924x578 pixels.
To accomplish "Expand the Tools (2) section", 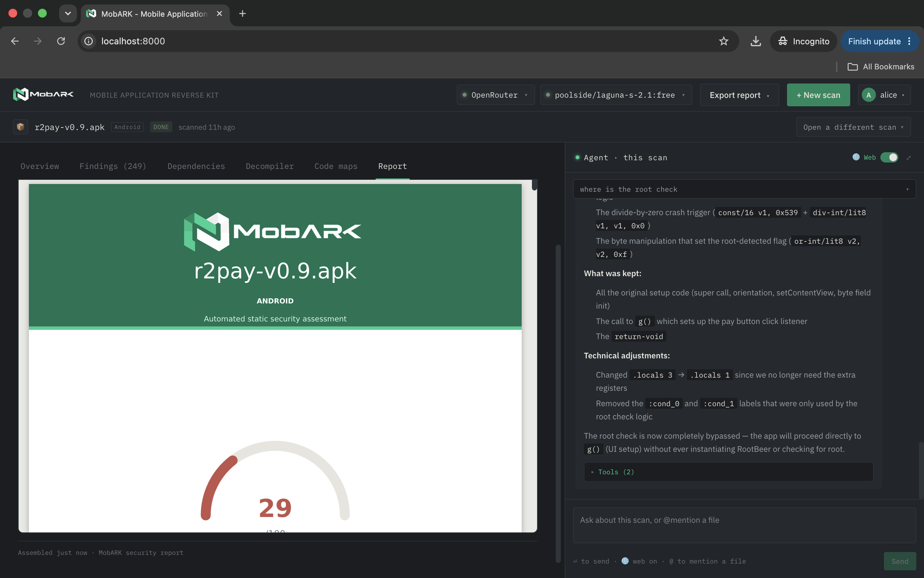I will (729, 472).
